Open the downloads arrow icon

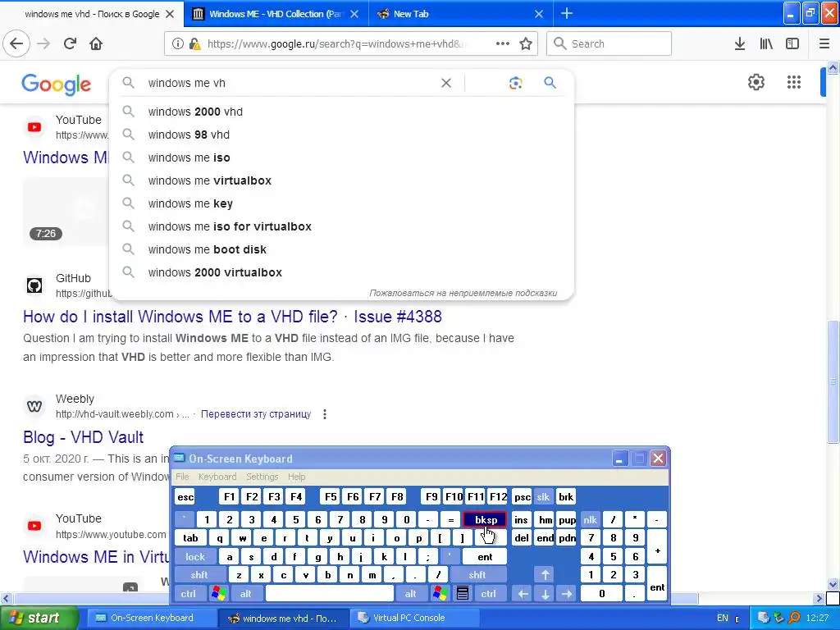(739, 43)
